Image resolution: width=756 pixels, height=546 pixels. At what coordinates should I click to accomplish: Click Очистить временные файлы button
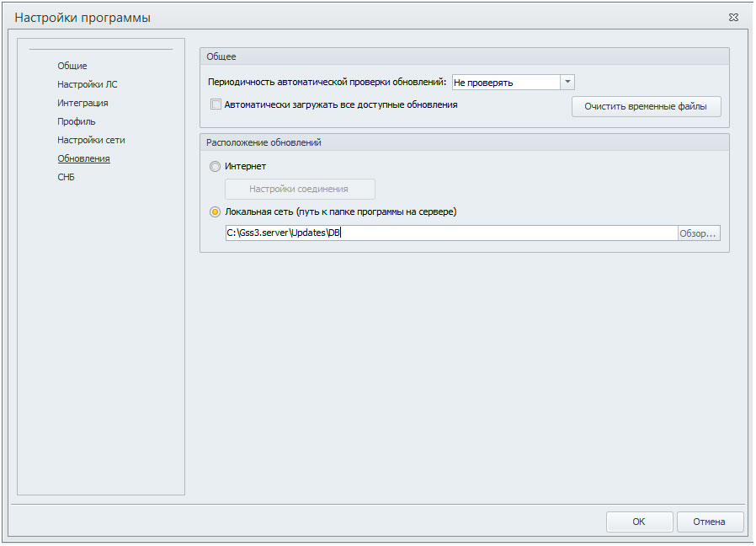pyautogui.click(x=646, y=107)
